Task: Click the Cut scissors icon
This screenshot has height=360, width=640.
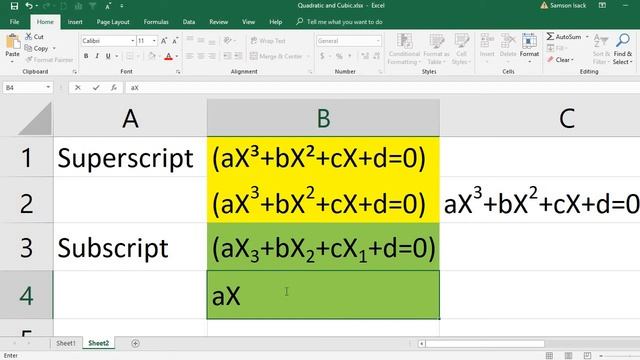Action: [29, 36]
